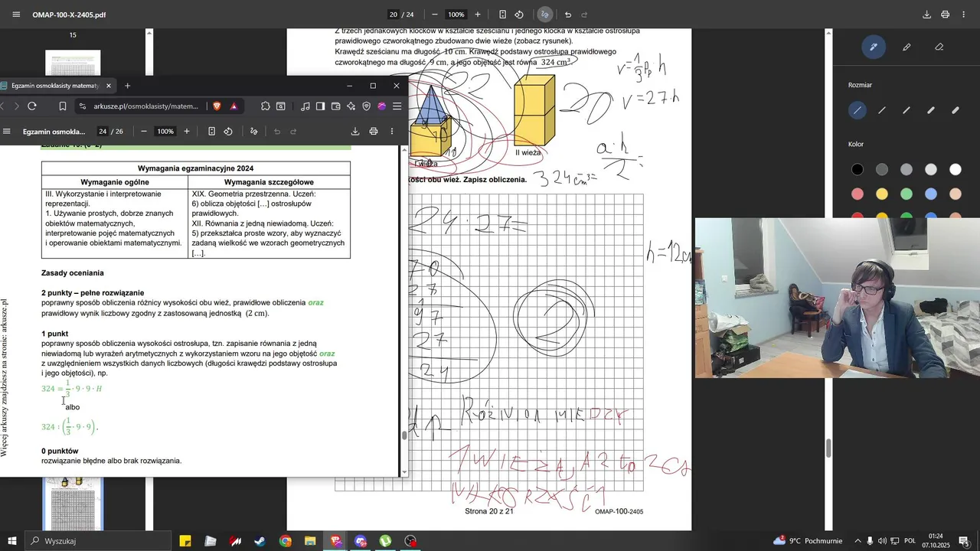Toggle sidebar in front Egzamin PDF viewer
The width and height of the screenshot is (980, 551).
[x=7, y=131]
